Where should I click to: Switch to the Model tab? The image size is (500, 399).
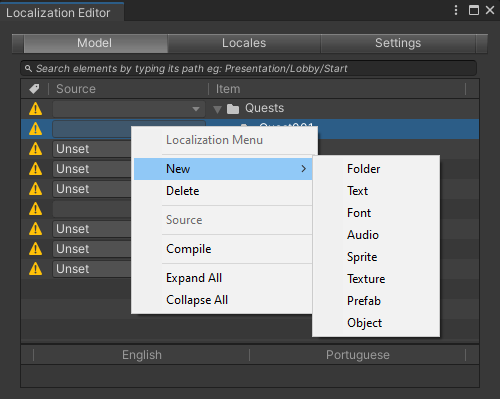[x=95, y=43]
